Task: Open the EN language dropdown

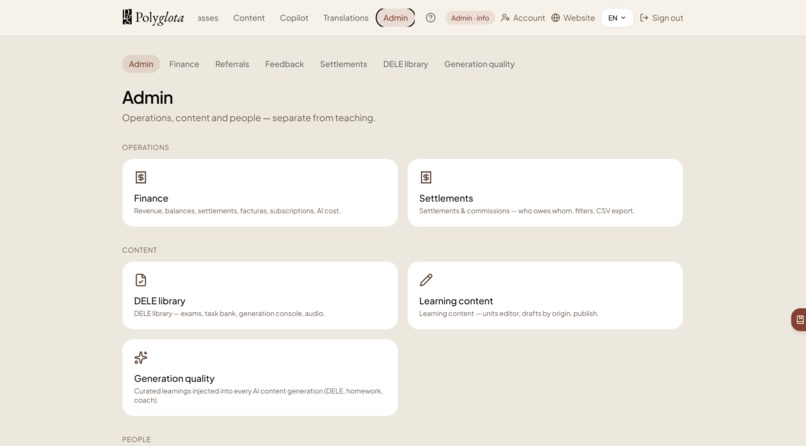Action: point(617,18)
